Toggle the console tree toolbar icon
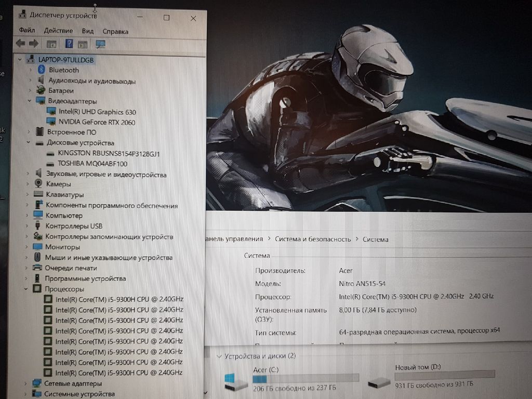 51,44
